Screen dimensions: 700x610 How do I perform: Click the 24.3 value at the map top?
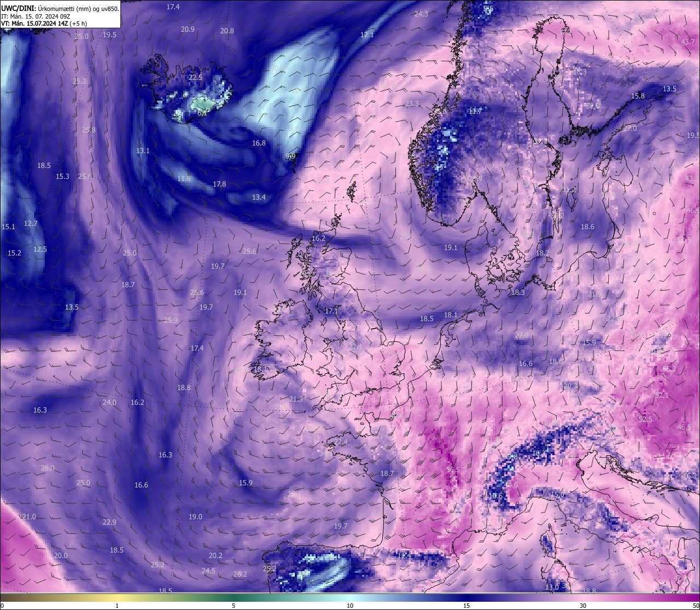coord(421,14)
